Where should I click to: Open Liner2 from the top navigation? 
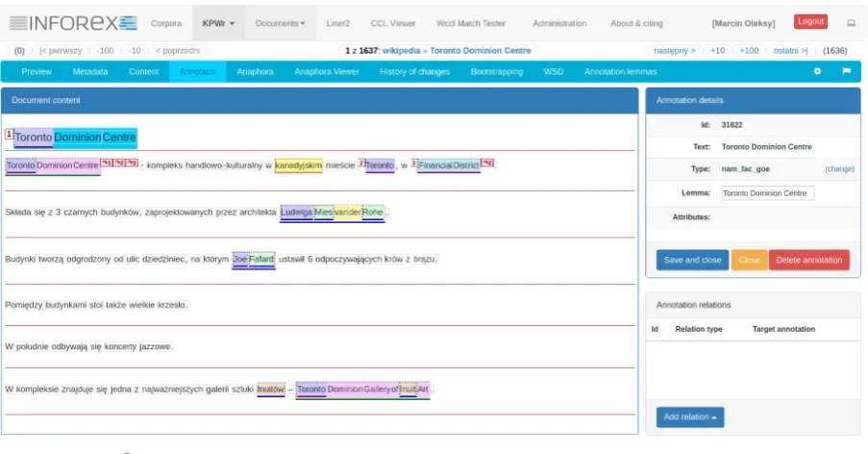pos(337,23)
